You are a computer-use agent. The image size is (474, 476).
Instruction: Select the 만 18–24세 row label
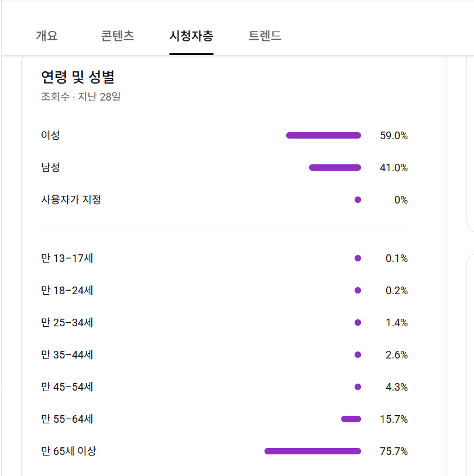[x=67, y=291]
